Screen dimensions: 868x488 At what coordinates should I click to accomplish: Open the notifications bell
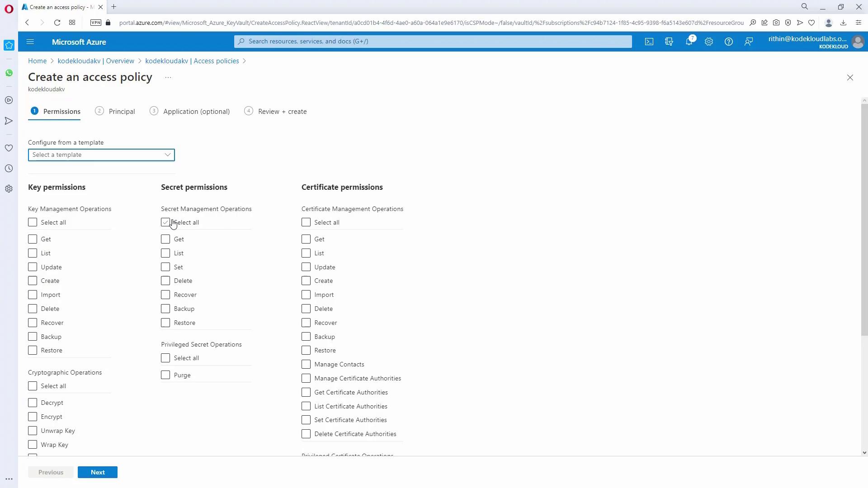pos(689,42)
